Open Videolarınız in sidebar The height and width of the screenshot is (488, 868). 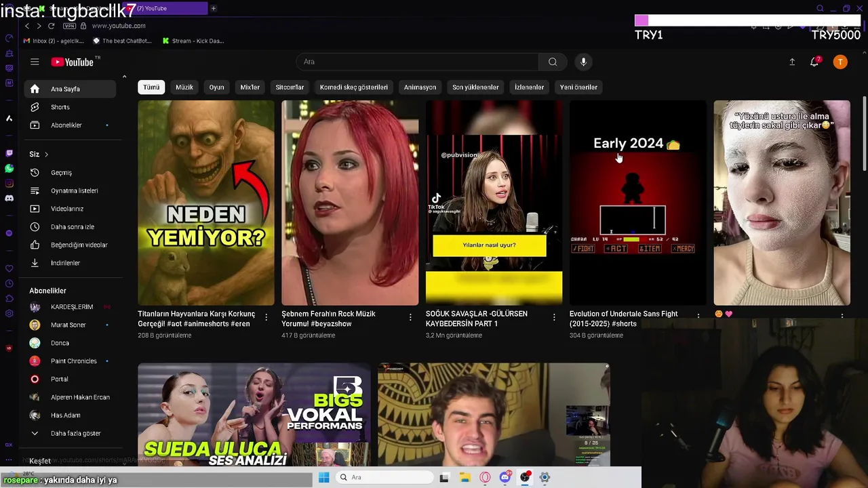point(71,209)
